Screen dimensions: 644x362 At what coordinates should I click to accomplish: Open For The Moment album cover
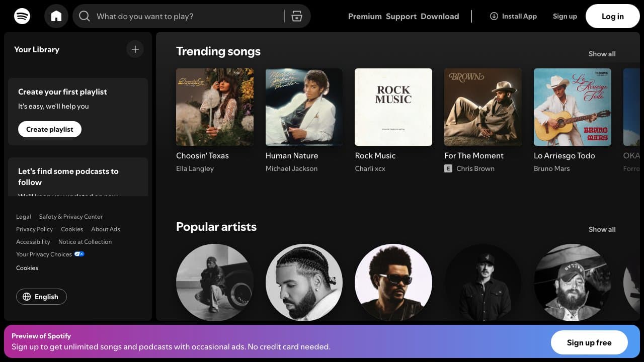click(483, 107)
